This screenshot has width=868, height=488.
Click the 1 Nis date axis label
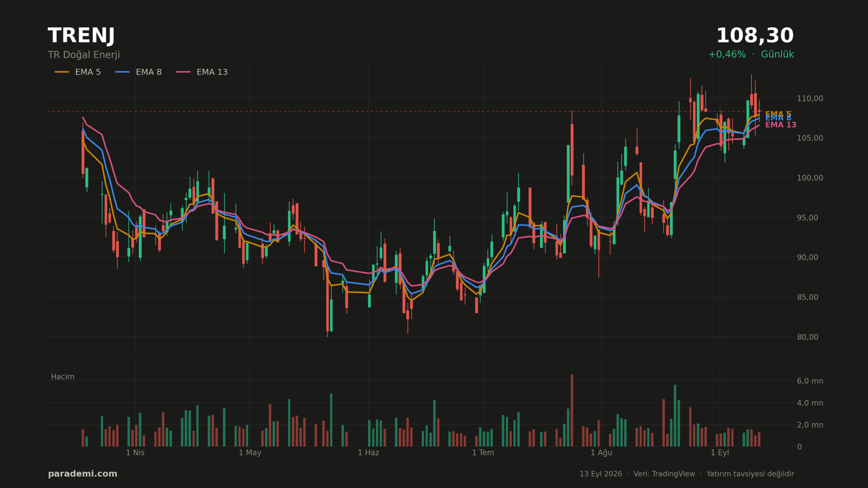135,453
